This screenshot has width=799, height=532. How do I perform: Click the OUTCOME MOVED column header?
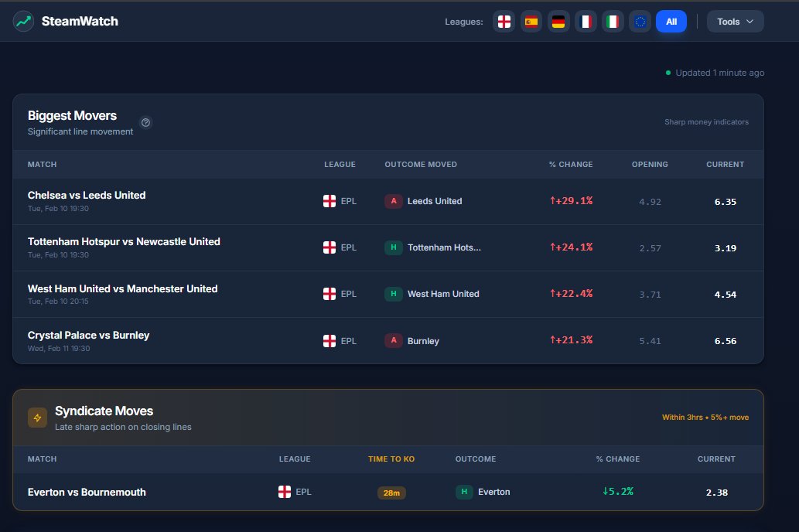(x=421, y=165)
